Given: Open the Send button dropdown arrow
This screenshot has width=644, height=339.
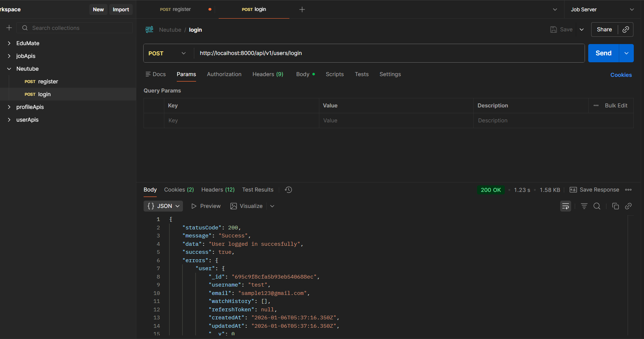Looking at the screenshot, I should click(x=626, y=53).
